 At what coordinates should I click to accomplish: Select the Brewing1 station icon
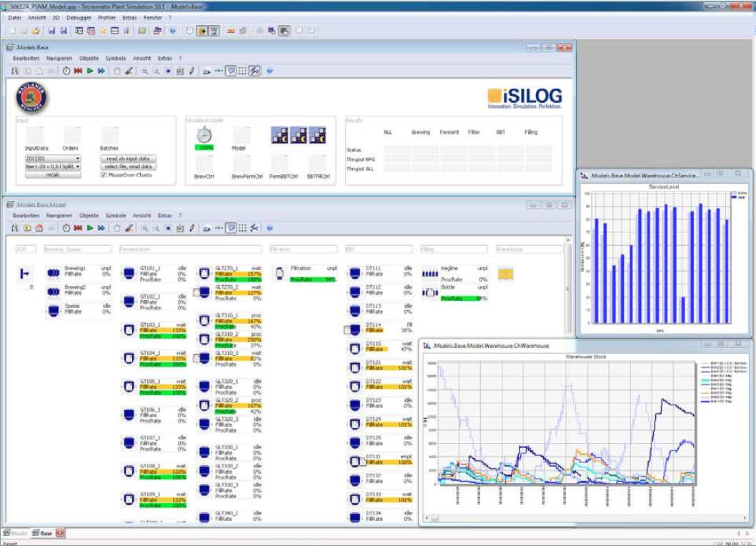(x=54, y=273)
